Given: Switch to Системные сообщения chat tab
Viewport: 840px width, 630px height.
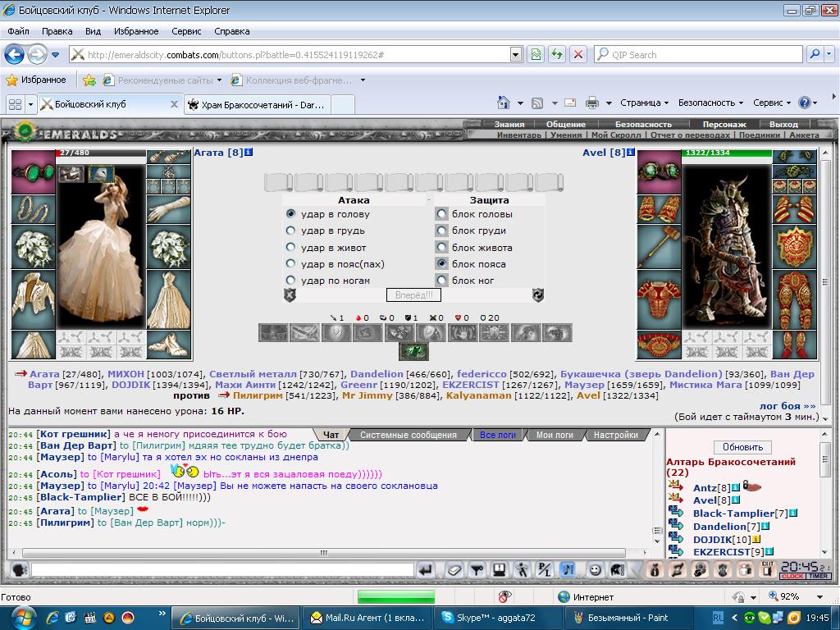Looking at the screenshot, I should coord(409,435).
